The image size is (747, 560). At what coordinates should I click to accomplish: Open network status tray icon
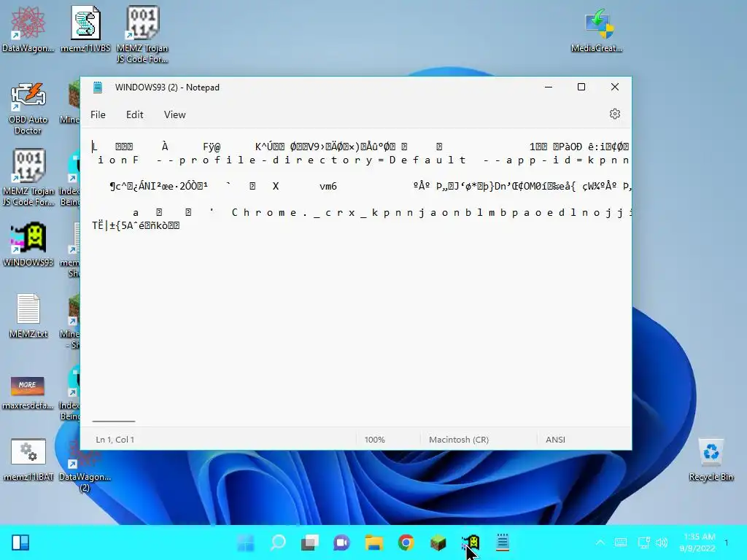(643, 542)
